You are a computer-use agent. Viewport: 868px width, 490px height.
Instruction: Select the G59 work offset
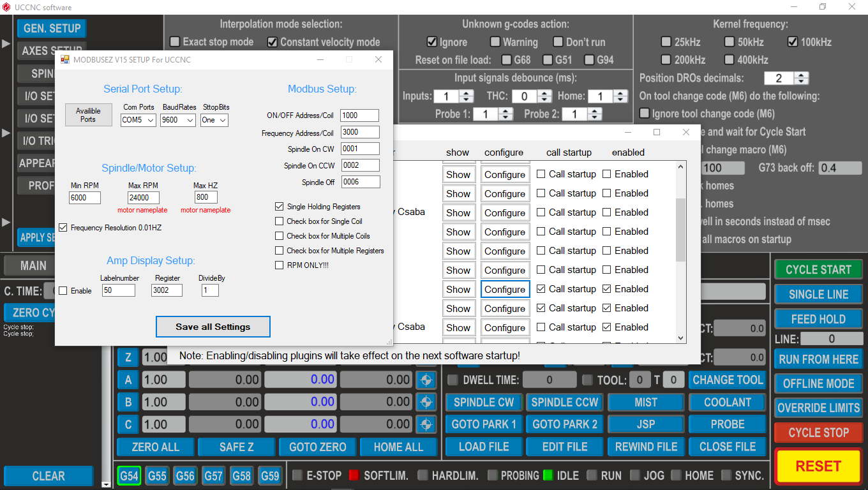(270, 475)
